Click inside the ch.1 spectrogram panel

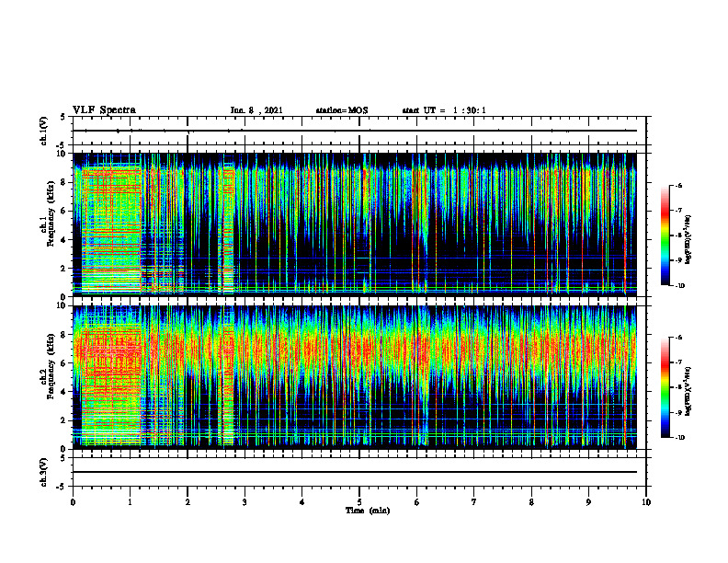(354, 224)
